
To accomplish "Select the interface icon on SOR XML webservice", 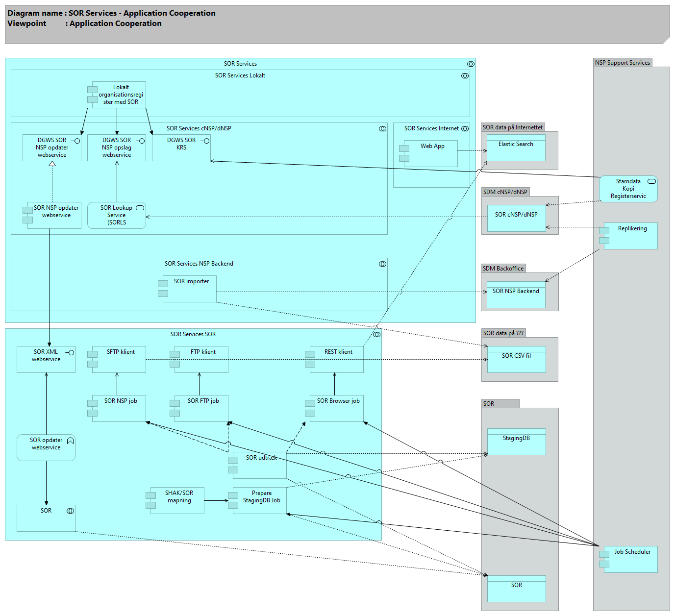I will click(x=71, y=353).
